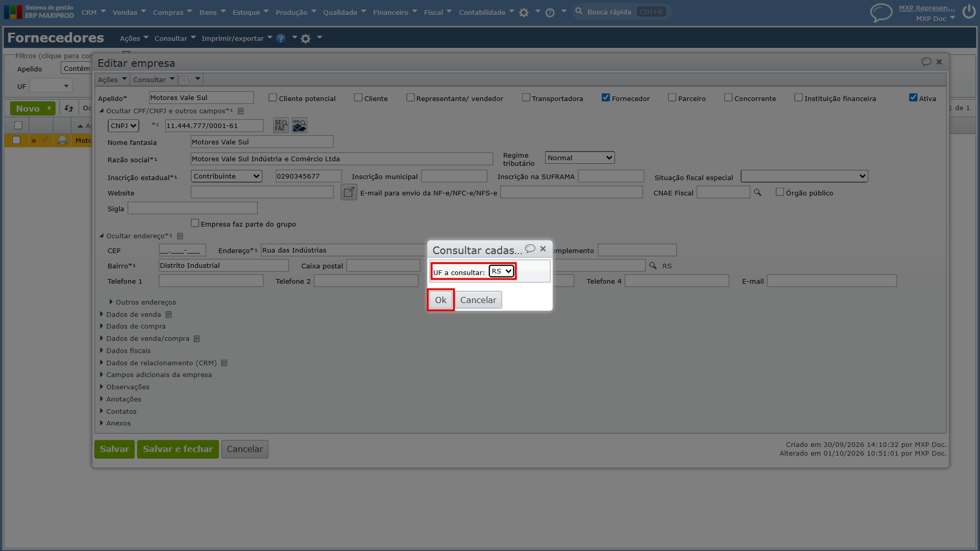The width and height of the screenshot is (980, 551).
Task: Toggle the Ativa checkbox
Action: click(913, 97)
